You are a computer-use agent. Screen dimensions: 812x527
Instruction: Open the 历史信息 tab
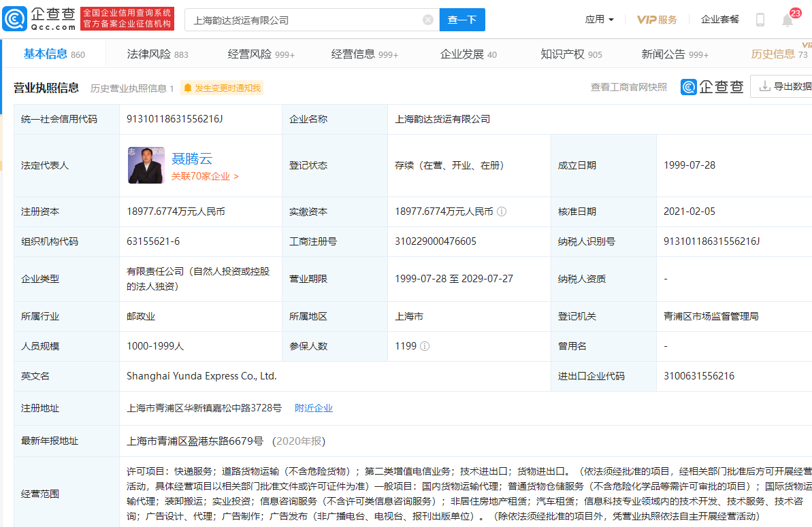click(x=779, y=54)
